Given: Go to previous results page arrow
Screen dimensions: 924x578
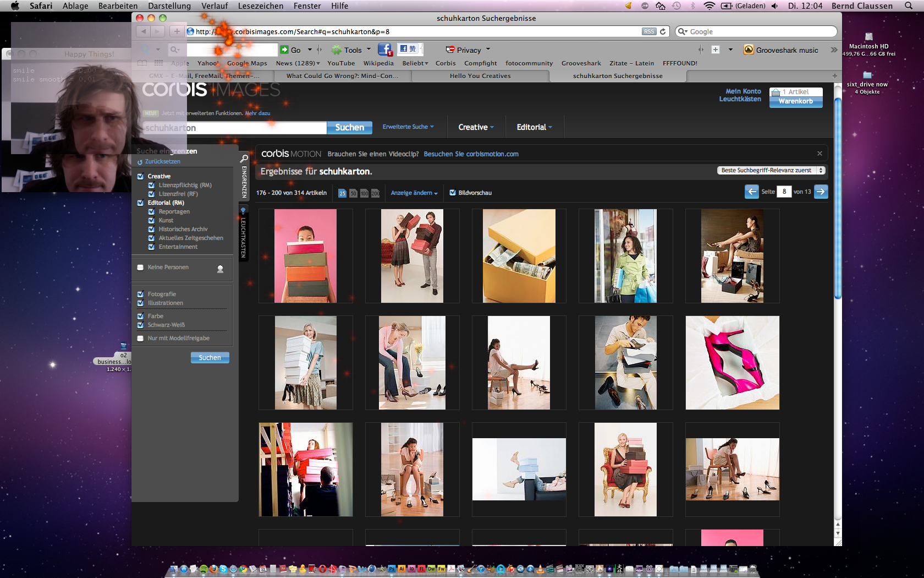Looking at the screenshot, I should point(751,192).
